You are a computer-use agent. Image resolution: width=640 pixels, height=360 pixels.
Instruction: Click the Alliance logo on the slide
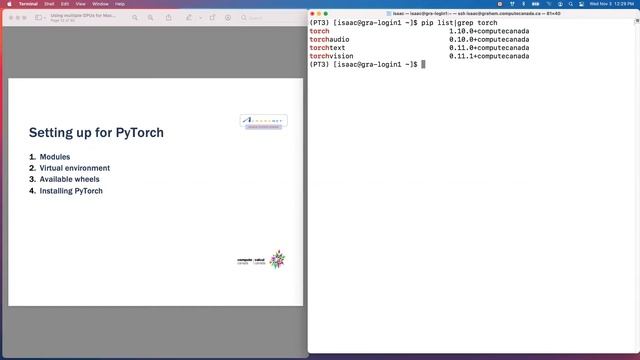tap(263, 122)
